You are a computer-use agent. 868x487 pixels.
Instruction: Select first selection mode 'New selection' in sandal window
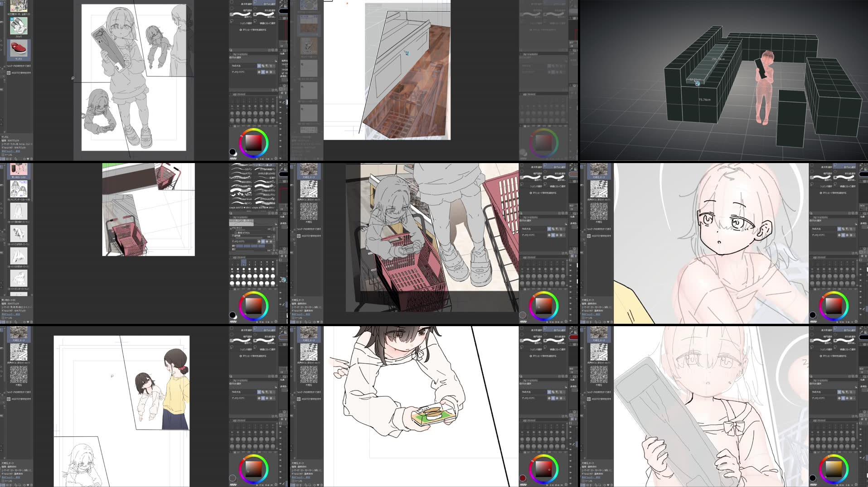click(259, 66)
